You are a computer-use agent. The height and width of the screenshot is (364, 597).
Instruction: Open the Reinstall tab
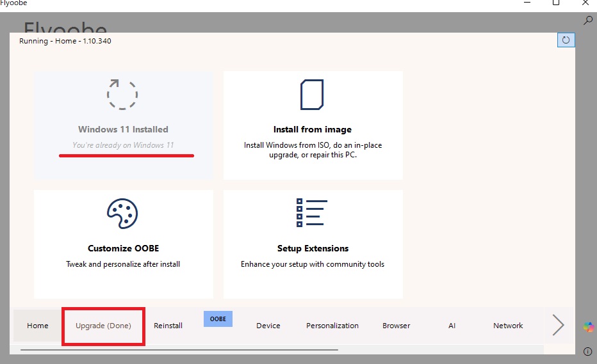pos(168,326)
